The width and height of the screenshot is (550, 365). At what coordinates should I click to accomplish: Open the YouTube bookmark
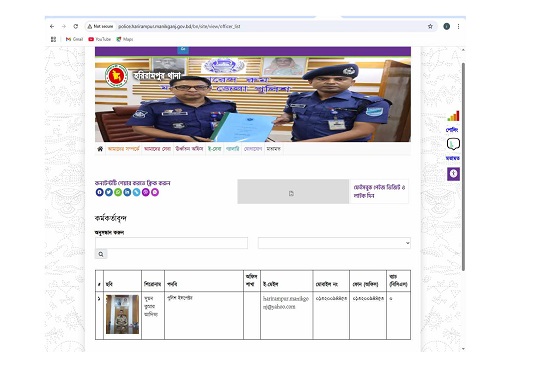coord(100,39)
